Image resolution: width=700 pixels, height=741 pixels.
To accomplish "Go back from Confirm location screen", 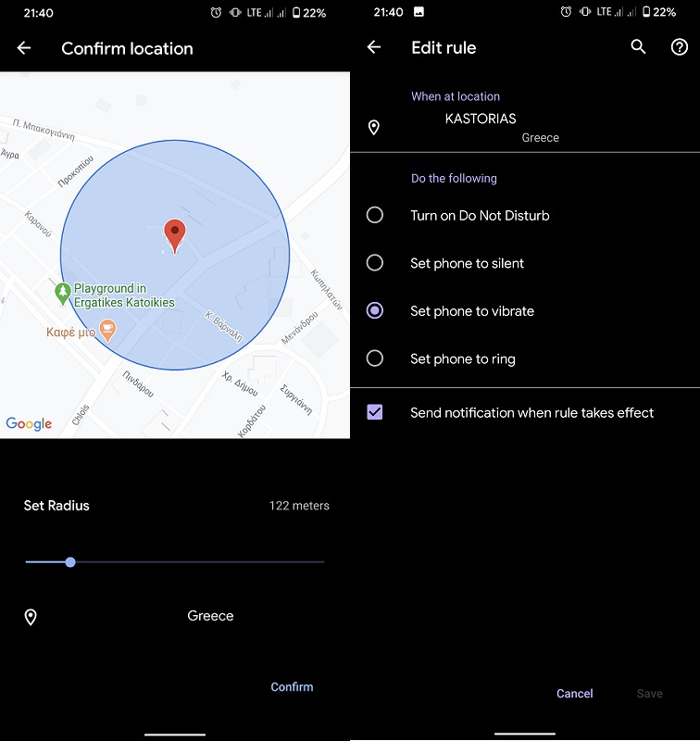I will pyautogui.click(x=24, y=48).
